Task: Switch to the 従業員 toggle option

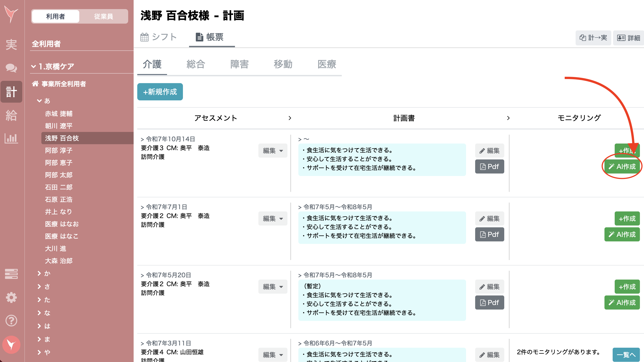Action: coord(103,16)
